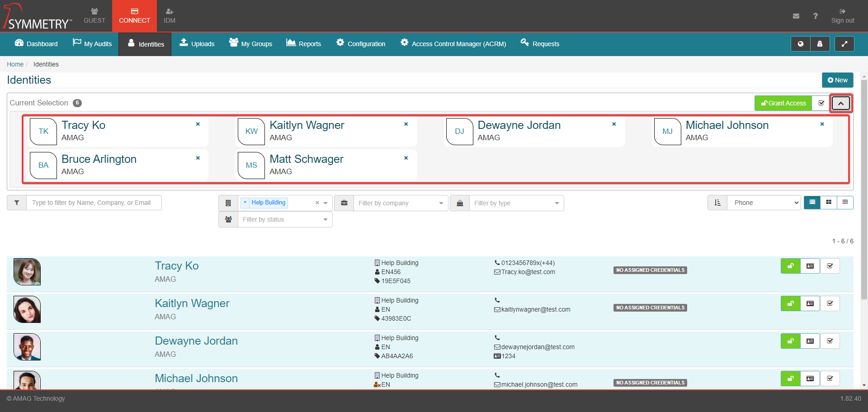
Task: Open the Uploads menu item
Action: (x=197, y=44)
